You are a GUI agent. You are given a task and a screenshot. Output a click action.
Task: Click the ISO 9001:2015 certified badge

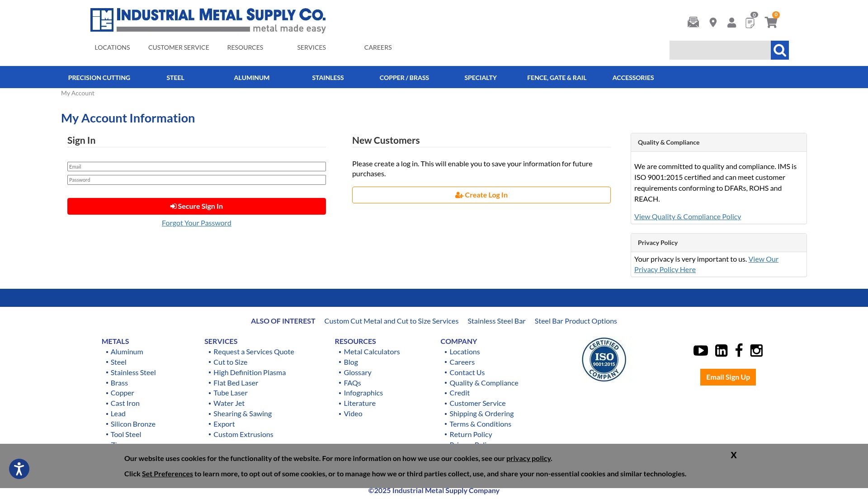pyautogui.click(x=604, y=359)
